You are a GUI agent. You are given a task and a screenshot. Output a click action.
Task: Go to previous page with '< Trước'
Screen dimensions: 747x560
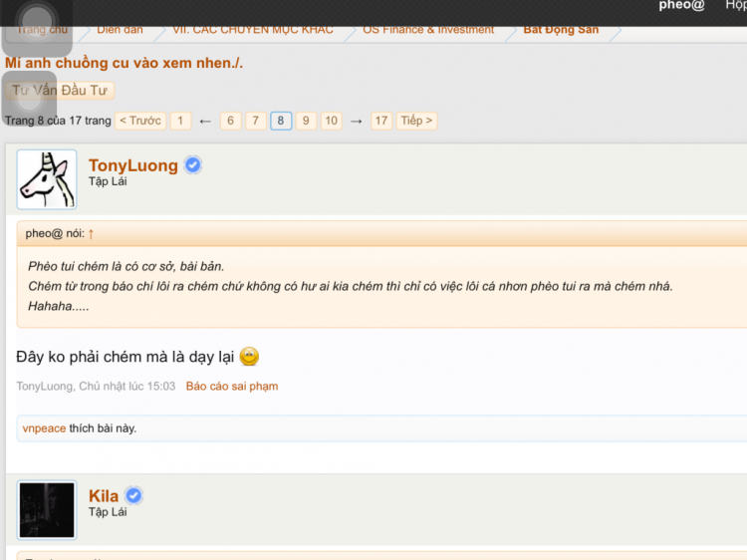click(140, 121)
